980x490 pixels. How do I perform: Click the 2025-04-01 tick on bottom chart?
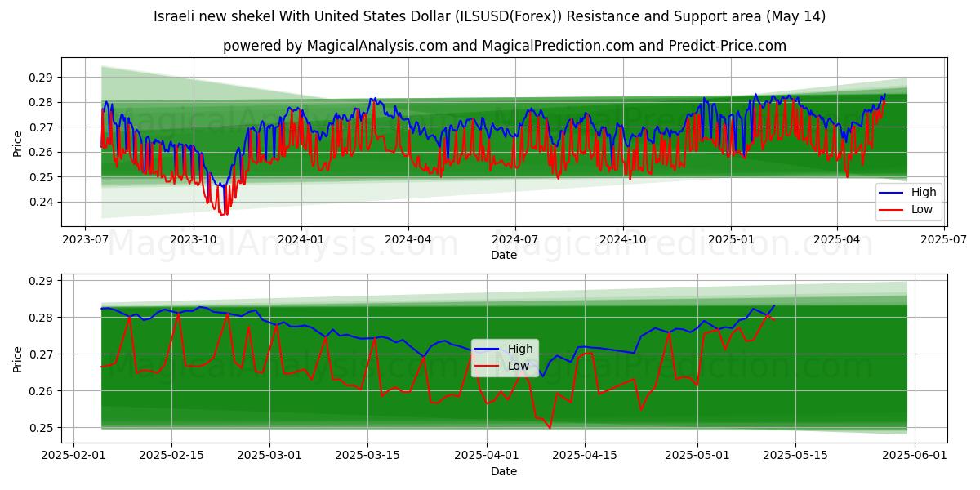pyautogui.click(x=486, y=457)
